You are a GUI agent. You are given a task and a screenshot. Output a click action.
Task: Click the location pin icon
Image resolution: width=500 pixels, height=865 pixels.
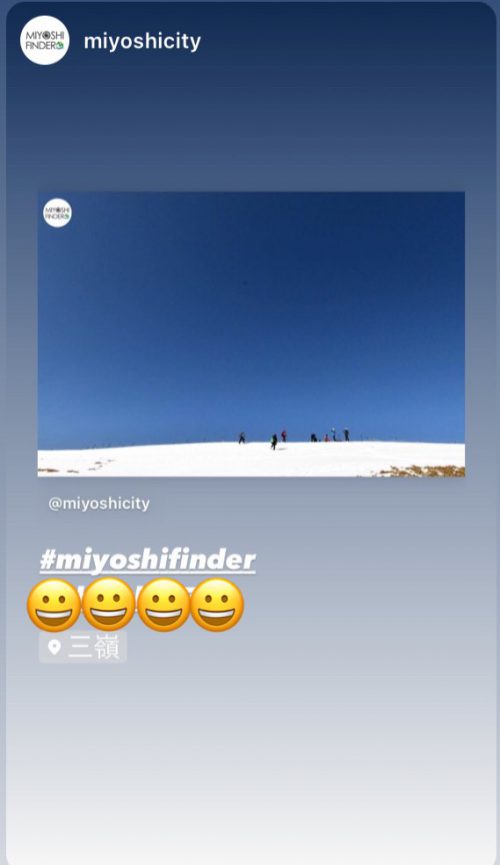point(54,647)
